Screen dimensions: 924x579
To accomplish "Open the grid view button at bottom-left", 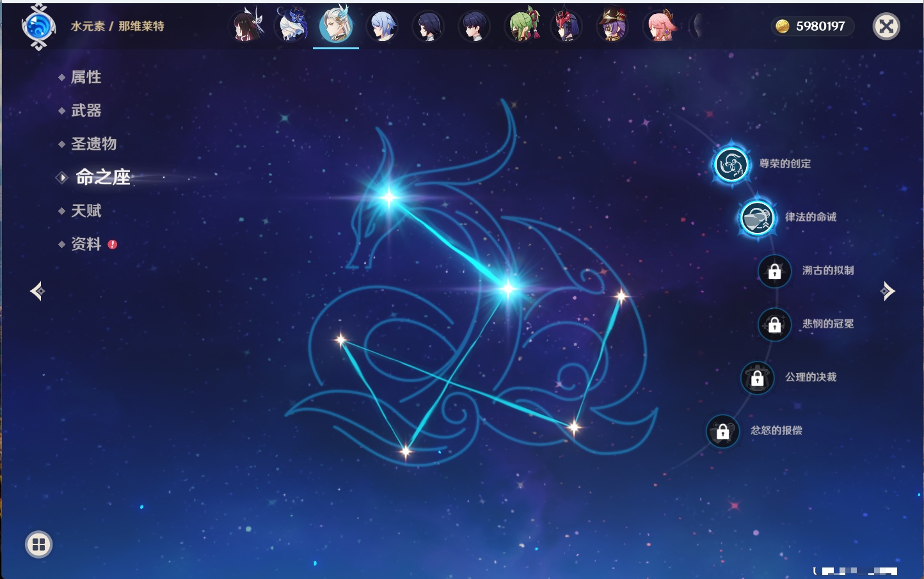I will (x=38, y=544).
